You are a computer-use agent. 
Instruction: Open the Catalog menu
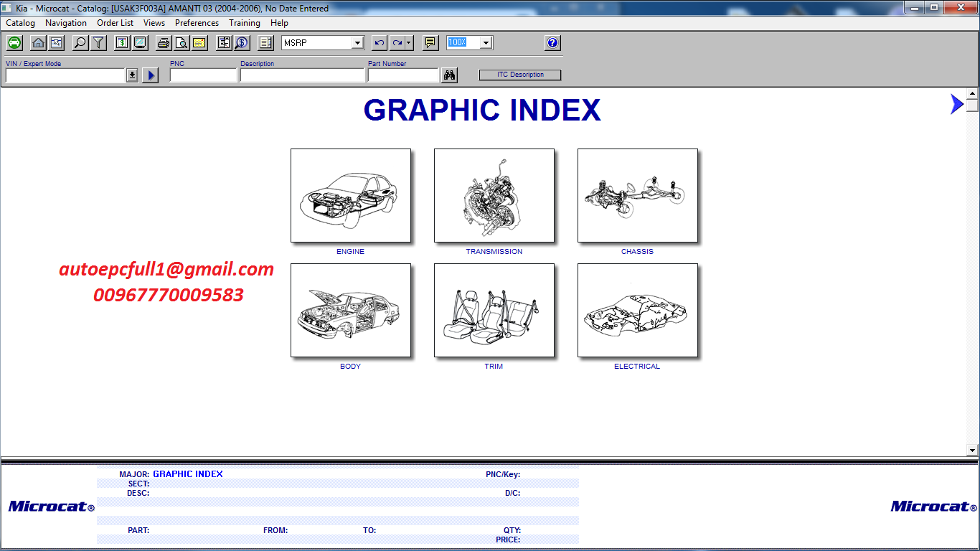21,23
